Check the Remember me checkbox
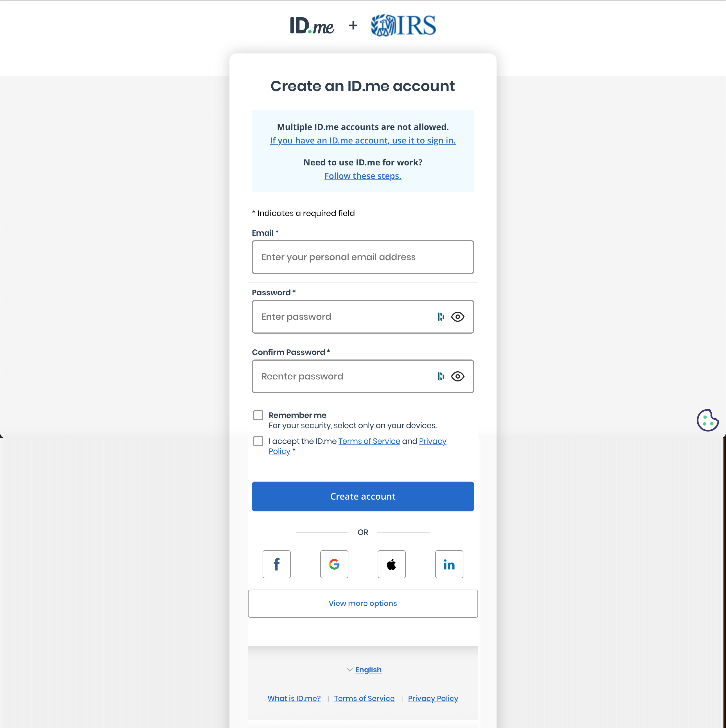Viewport: 726px width, 728px height. pyautogui.click(x=258, y=415)
